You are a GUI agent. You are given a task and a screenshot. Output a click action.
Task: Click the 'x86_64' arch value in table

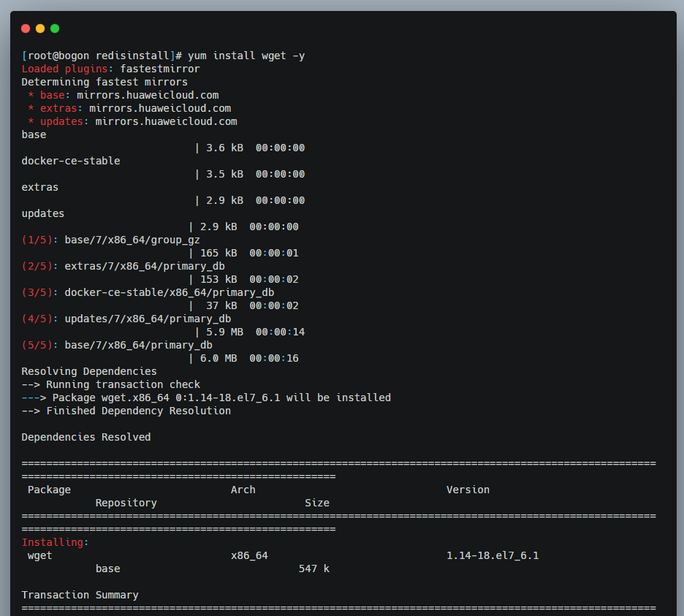[249, 556]
